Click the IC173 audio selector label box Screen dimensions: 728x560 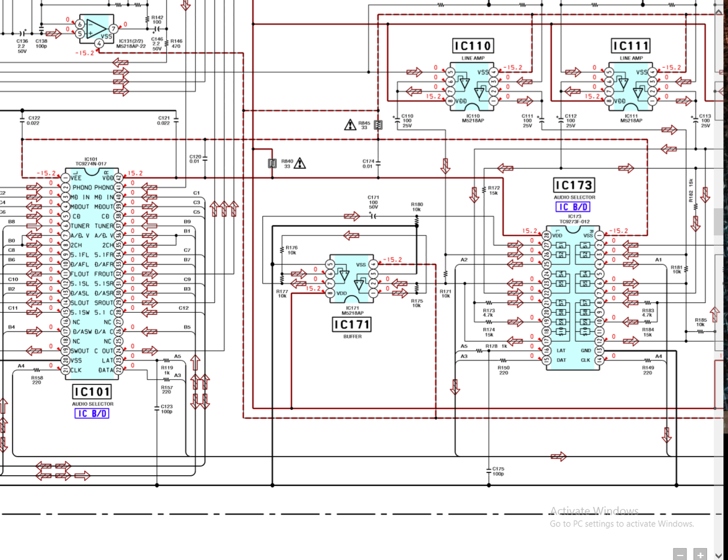click(x=574, y=185)
